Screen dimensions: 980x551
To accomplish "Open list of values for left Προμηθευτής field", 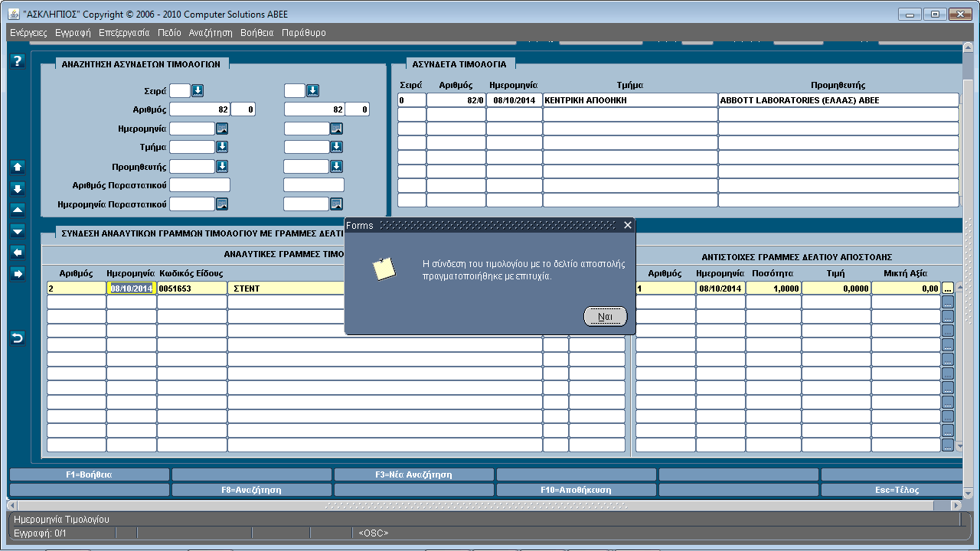I will tap(222, 166).
